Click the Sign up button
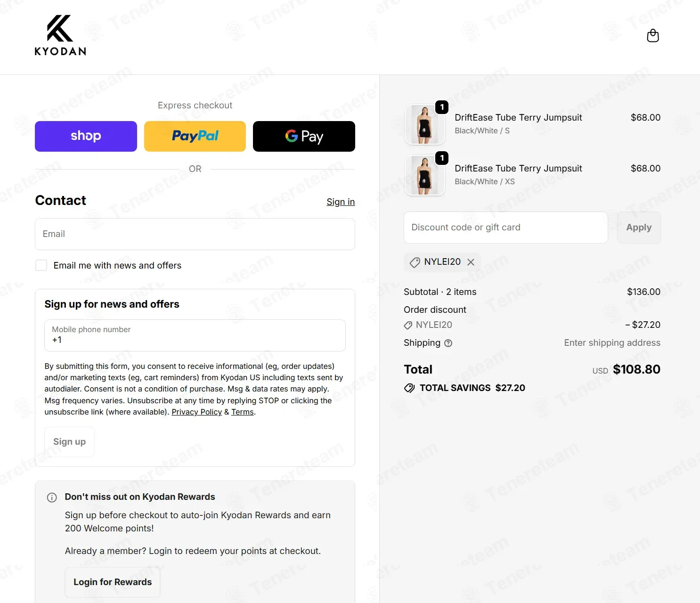 (x=69, y=442)
